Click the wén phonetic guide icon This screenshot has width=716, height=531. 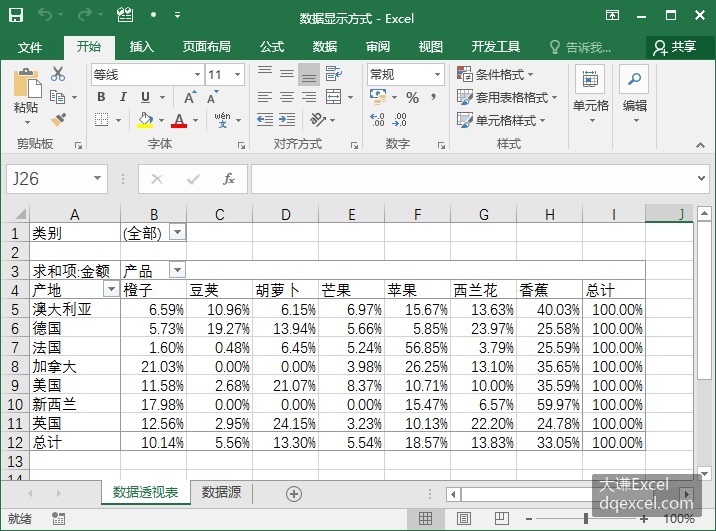[x=222, y=120]
